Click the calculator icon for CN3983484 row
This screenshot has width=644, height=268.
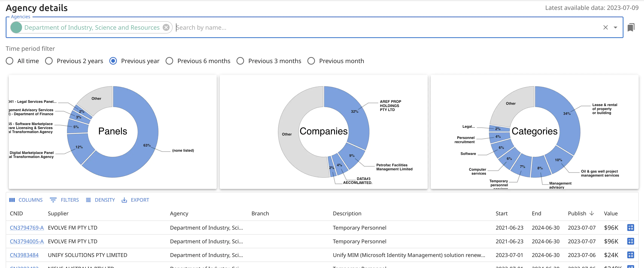coord(630,255)
